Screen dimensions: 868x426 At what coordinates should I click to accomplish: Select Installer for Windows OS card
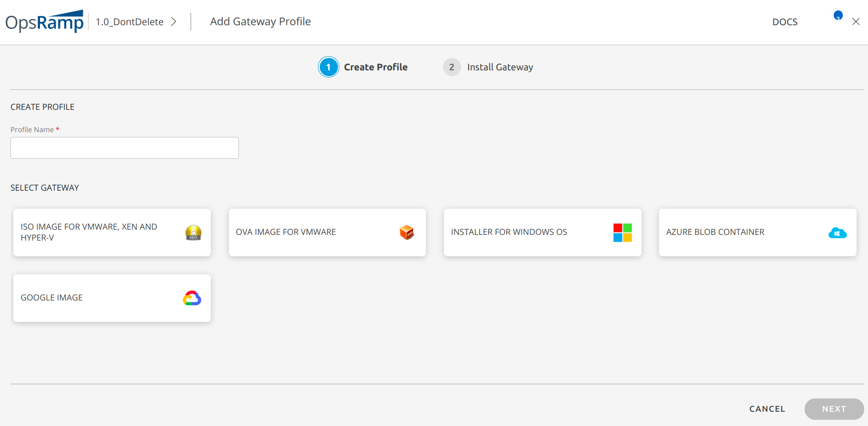pos(542,232)
